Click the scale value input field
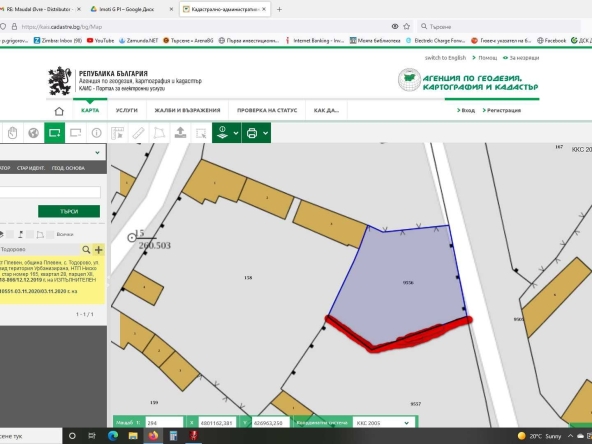Image resolution: width=592 pixels, height=444 pixels. pos(164,423)
